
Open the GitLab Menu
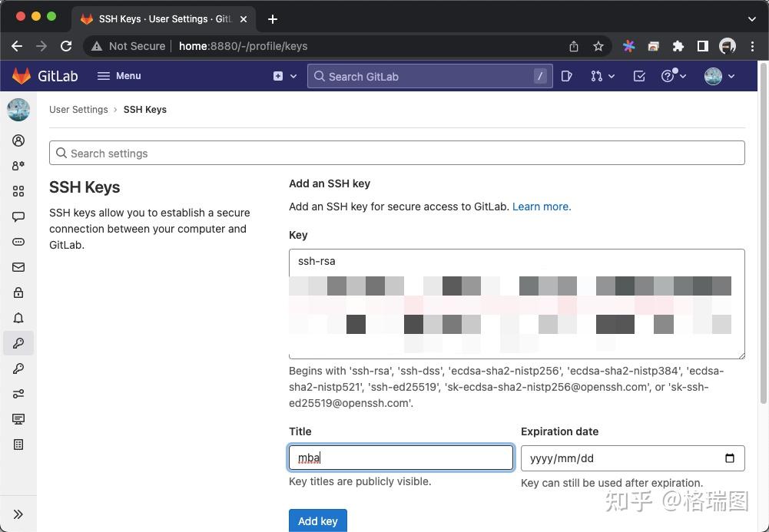click(119, 76)
